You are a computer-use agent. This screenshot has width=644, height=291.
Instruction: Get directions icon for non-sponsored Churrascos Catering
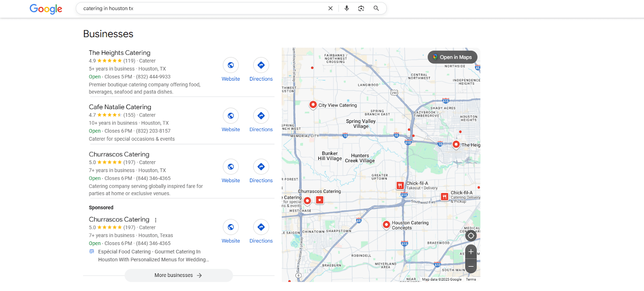[x=261, y=166]
